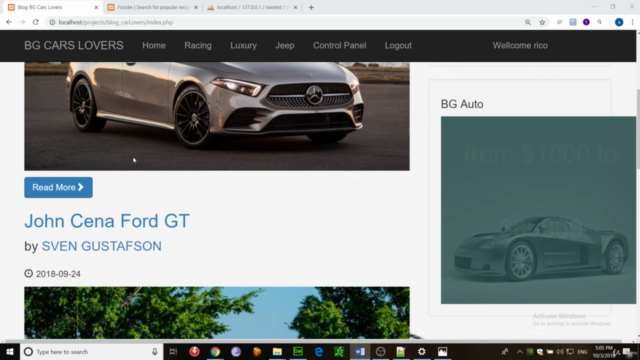Go back to the previous page
The image size is (640, 360).
9,22
